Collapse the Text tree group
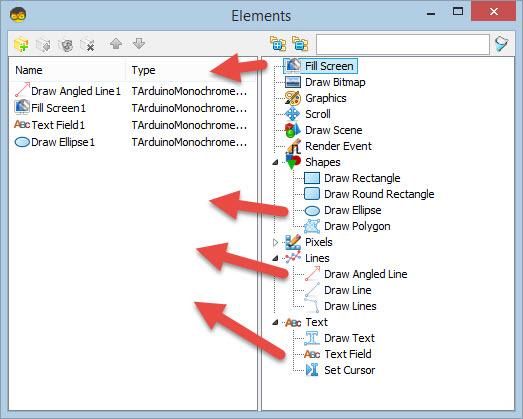 point(275,322)
